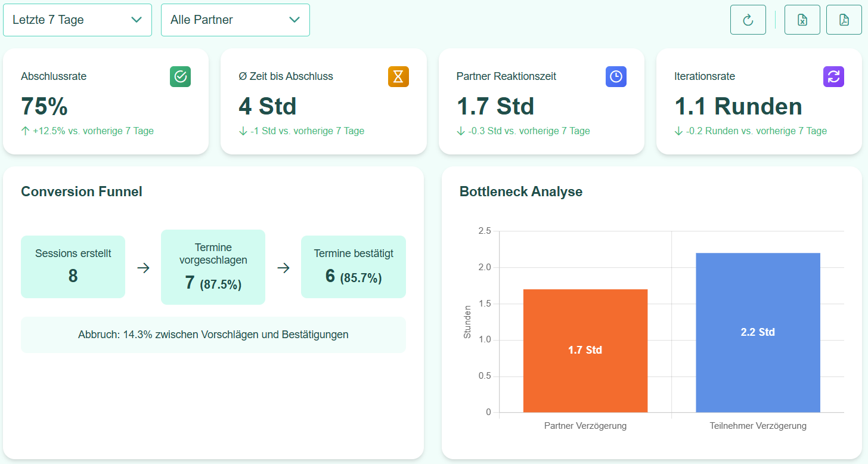Open the Alle Partner filter dropdown
The height and width of the screenshot is (464, 868).
(235, 19)
